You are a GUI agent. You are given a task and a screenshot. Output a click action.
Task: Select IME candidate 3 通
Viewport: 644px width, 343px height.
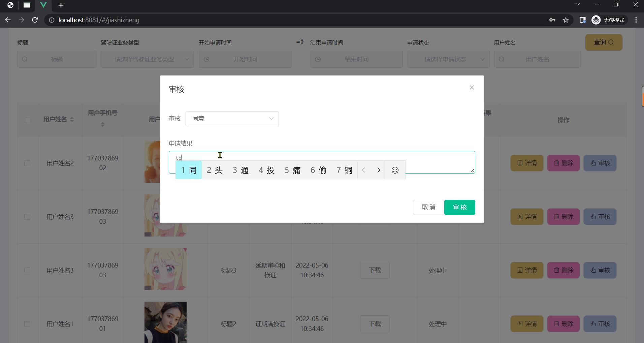click(240, 170)
